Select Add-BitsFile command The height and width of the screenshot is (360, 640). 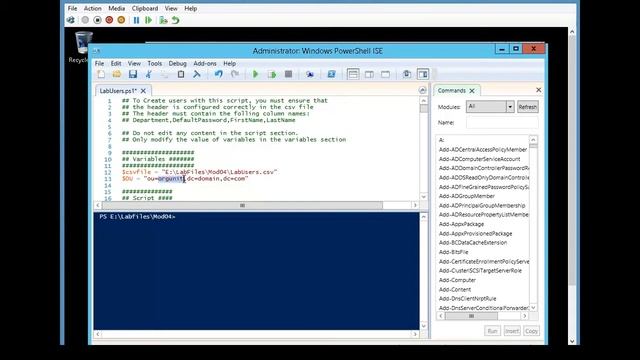(x=453, y=252)
